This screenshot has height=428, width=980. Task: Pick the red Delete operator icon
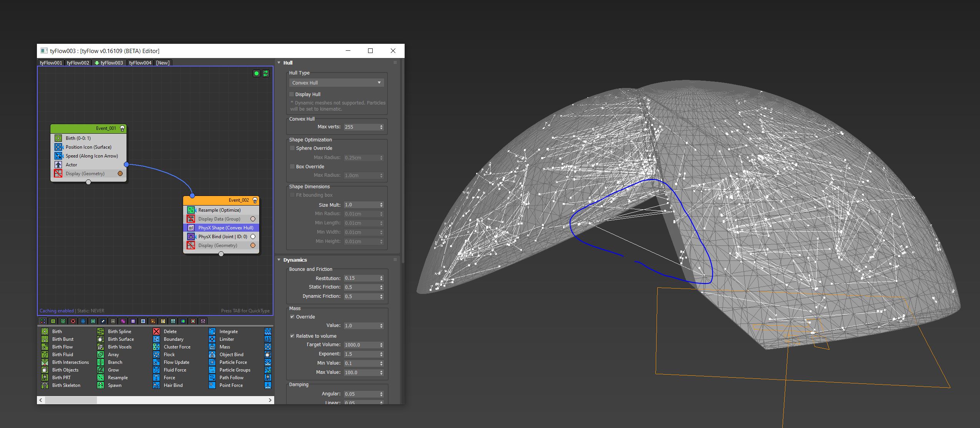tap(157, 331)
